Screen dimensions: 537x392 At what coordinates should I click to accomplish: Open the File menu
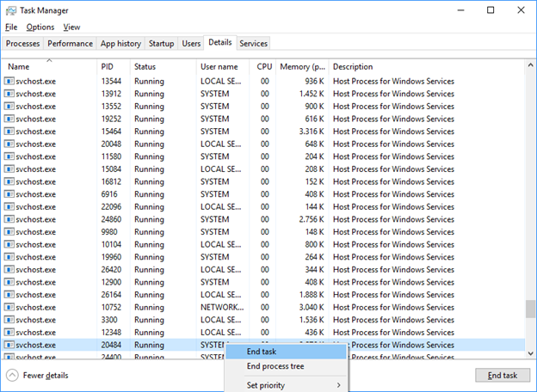coord(11,27)
